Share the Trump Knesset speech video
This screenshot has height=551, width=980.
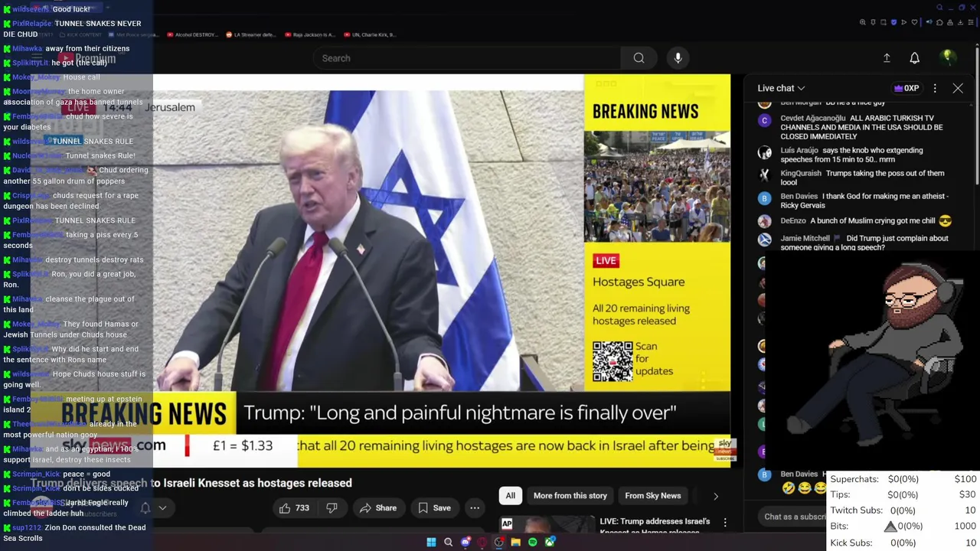(378, 508)
